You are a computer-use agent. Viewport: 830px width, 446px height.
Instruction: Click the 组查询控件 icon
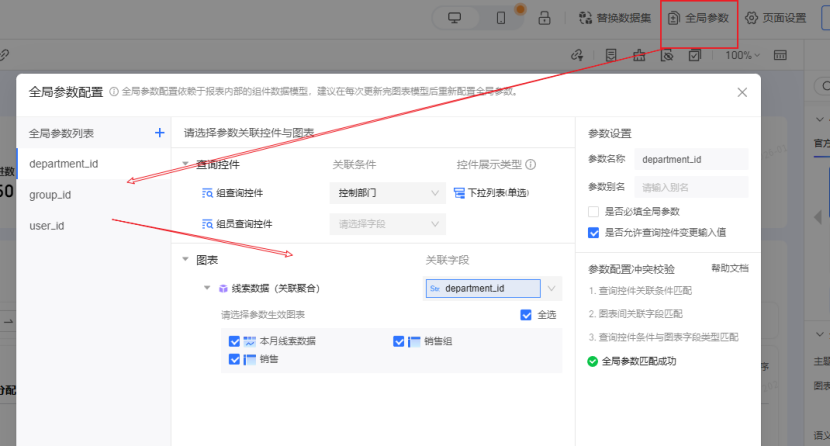[207, 193]
